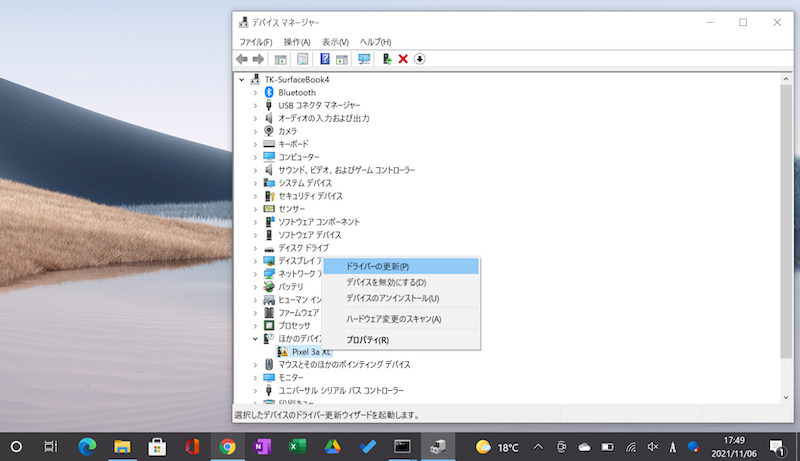Open Excel from the taskbar
The image size is (800, 461).
pos(296,446)
